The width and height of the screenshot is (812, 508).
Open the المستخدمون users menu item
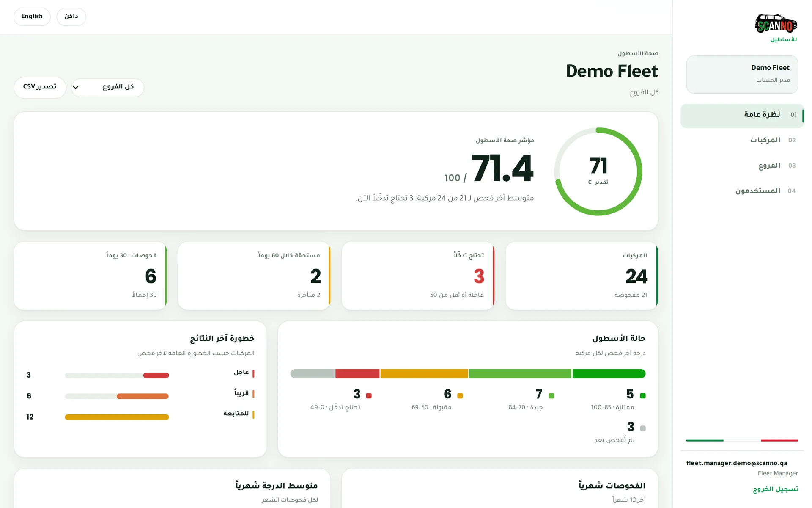[742, 191]
